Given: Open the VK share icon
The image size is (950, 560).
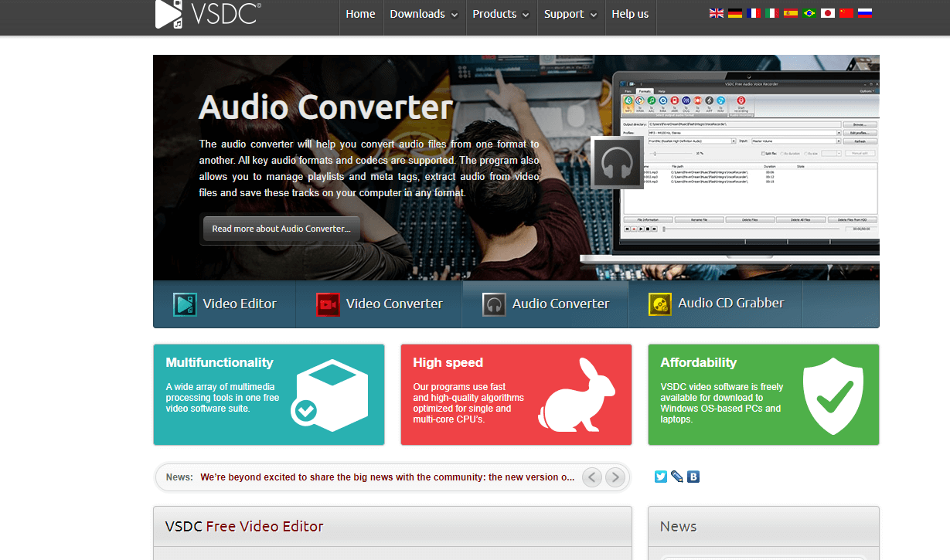Looking at the screenshot, I should (x=693, y=477).
